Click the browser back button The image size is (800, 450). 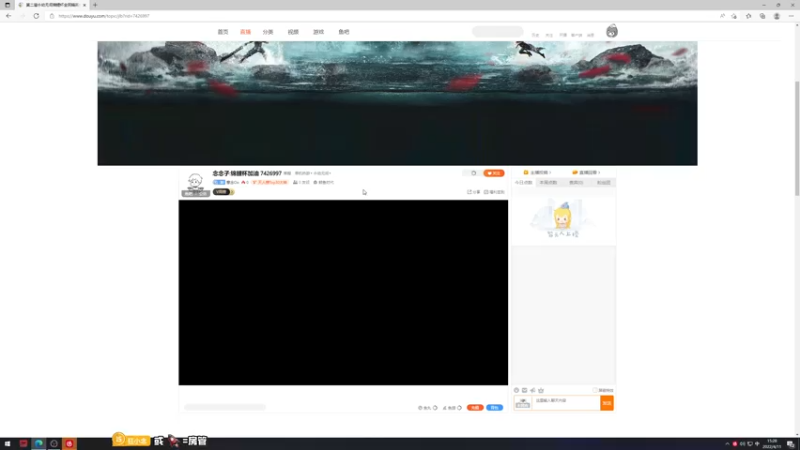(9, 16)
